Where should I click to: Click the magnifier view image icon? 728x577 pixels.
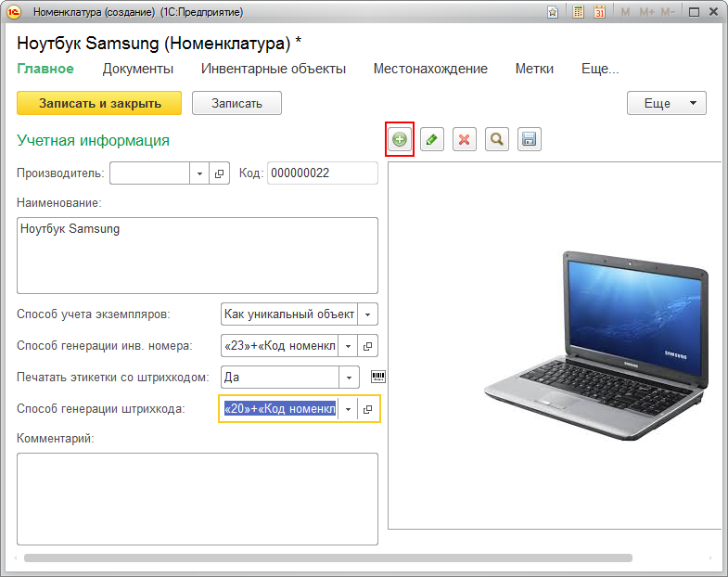pyautogui.click(x=497, y=139)
